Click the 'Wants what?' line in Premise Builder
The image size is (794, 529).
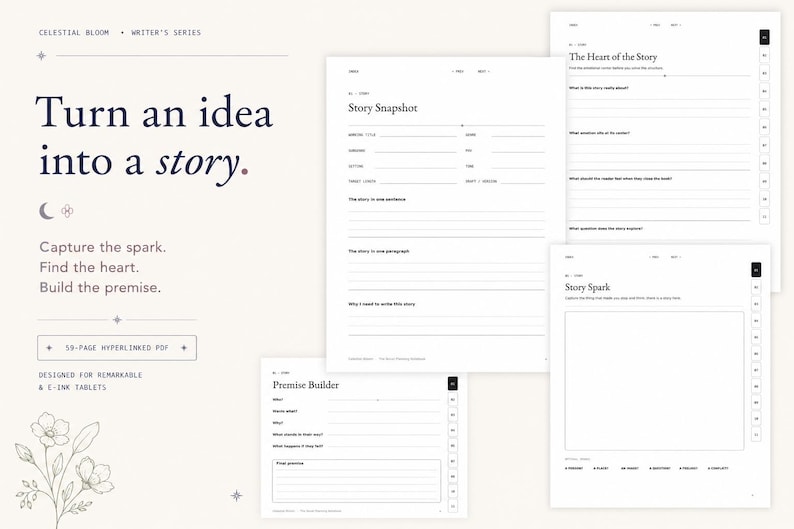[x=384, y=412]
